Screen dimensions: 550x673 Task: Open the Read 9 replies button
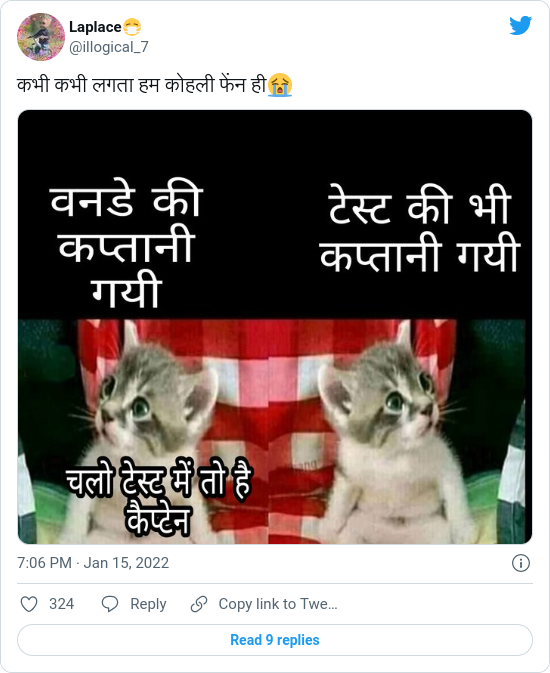275,640
